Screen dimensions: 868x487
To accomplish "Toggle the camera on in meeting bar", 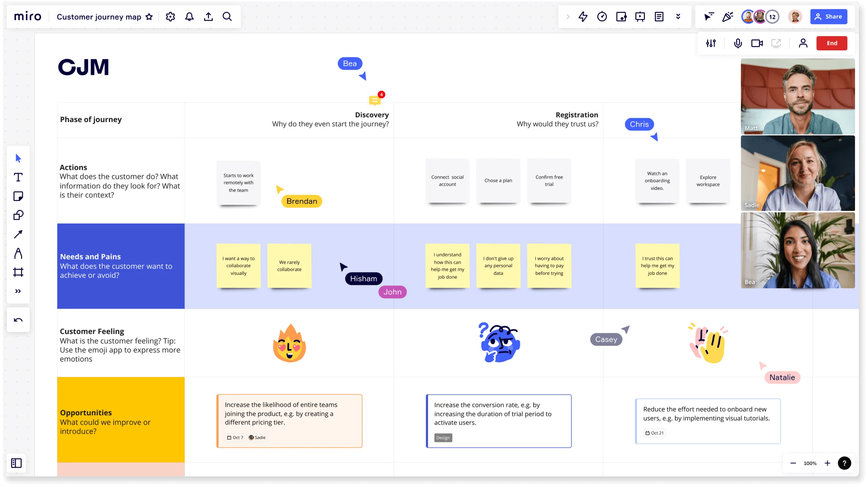I will [x=756, y=43].
